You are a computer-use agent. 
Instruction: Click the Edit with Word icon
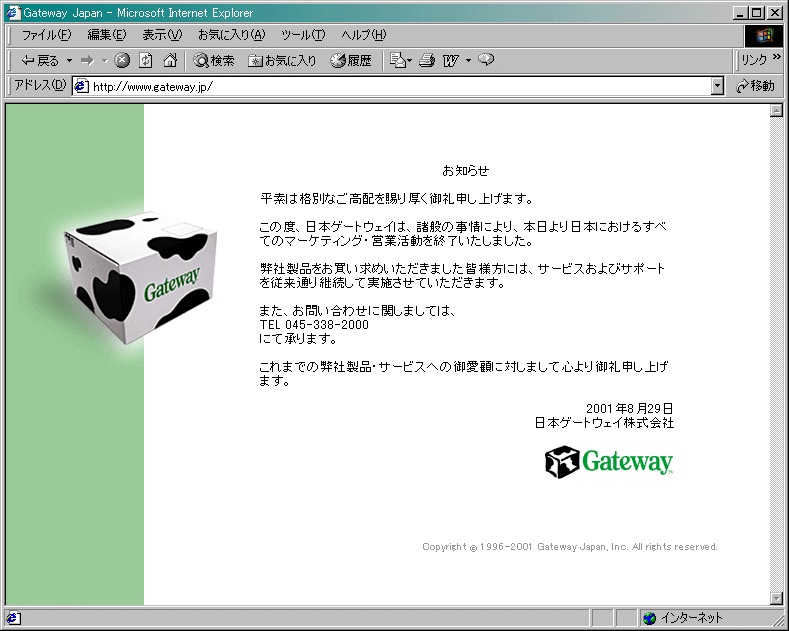coord(450,61)
